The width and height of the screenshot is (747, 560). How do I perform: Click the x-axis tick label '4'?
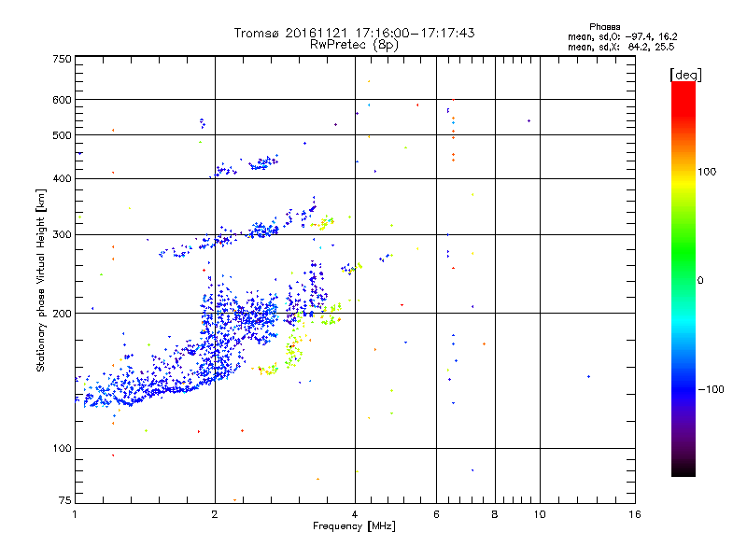point(355,514)
